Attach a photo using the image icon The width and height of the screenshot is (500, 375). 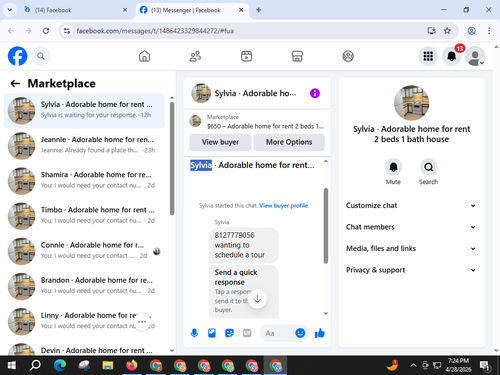pyautogui.click(x=212, y=333)
